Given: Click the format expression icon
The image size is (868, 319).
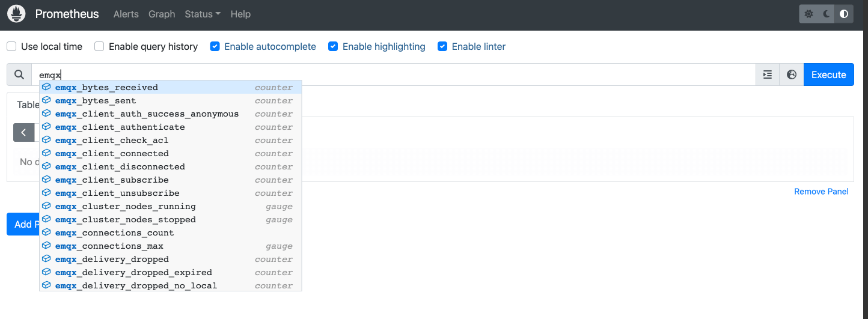Looking at the screenshot, I should point(767,74).
